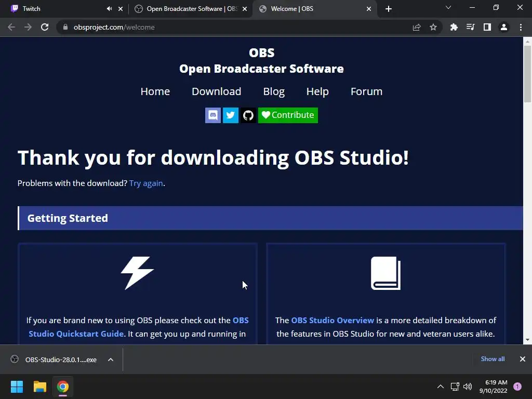Open the OBS Studio Quickstart Guide link

tap(138, 327)
